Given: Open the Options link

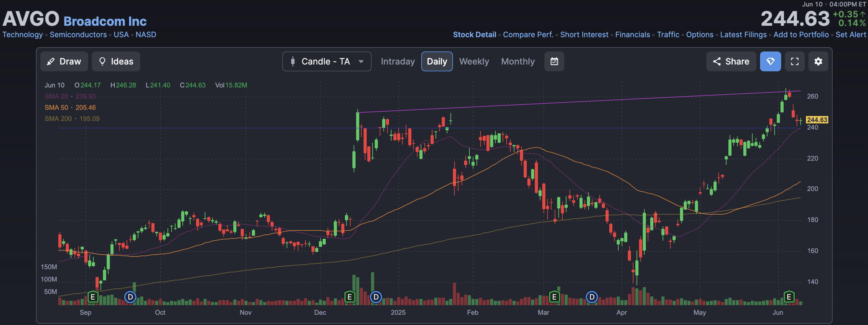Looking at the screenshot, I should coord(700,35).
